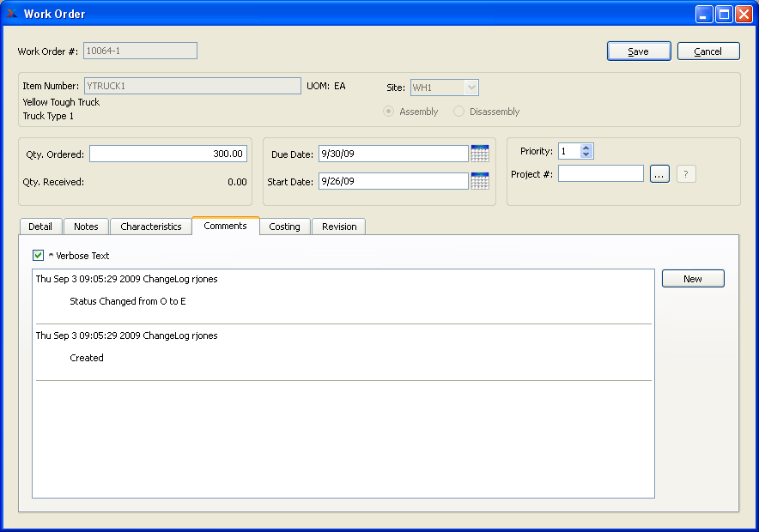The width and height of the screenshot is (759, 532).
Task: Go to the Characteristics tab
Action: (151, 227)
